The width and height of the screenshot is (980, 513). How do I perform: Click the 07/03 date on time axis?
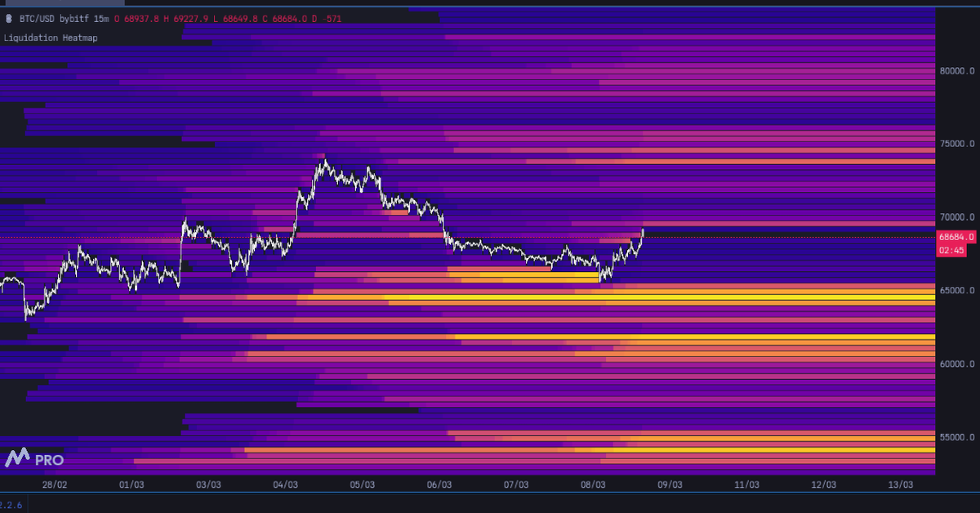[x=516, y=484]
